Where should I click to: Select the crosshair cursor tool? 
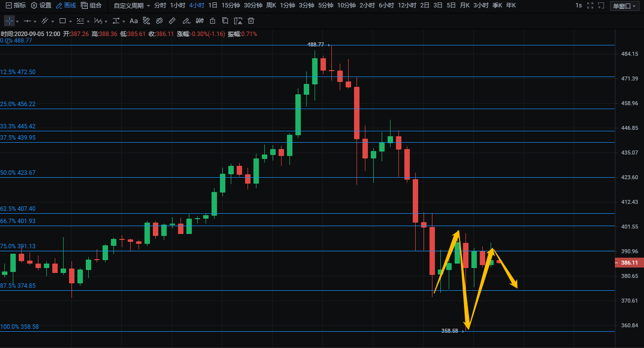10,21
